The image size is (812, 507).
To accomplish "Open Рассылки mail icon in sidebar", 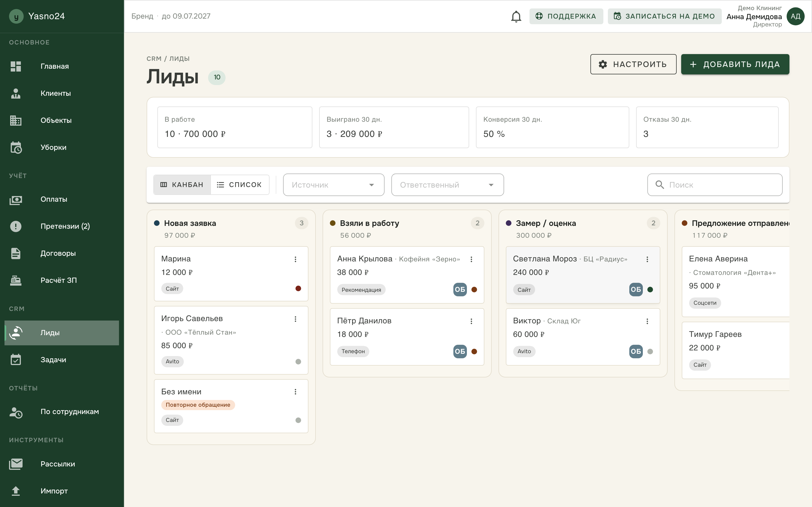I will pos(16,464).
